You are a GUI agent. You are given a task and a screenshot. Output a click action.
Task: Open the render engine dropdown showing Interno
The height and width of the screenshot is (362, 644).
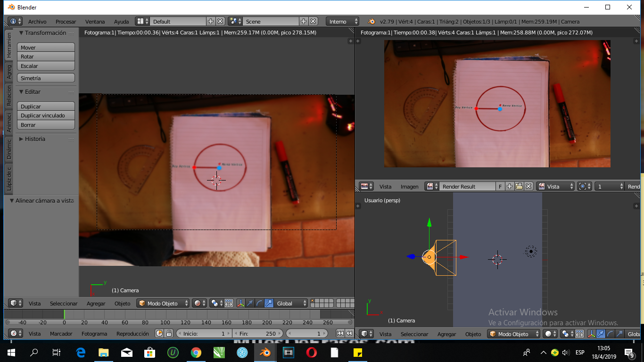pyautogui.click(x=342, y=21)
